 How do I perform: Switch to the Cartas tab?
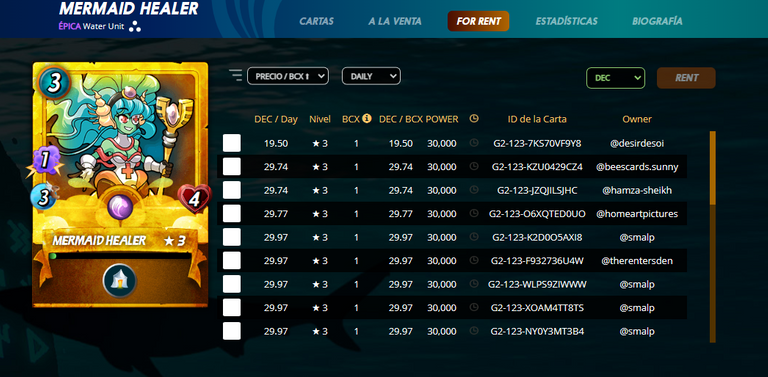click(316, 21)
